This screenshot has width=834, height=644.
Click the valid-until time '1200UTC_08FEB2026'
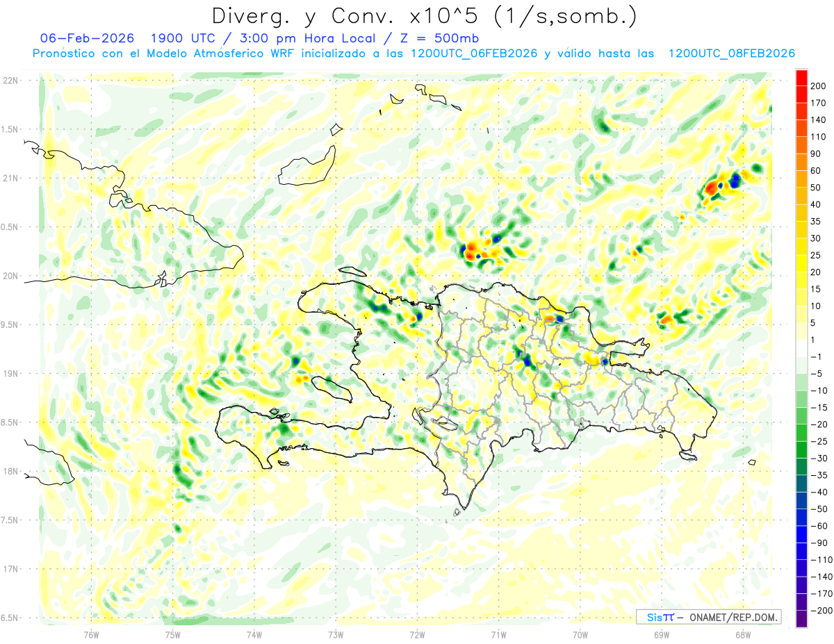click(731, 53)
